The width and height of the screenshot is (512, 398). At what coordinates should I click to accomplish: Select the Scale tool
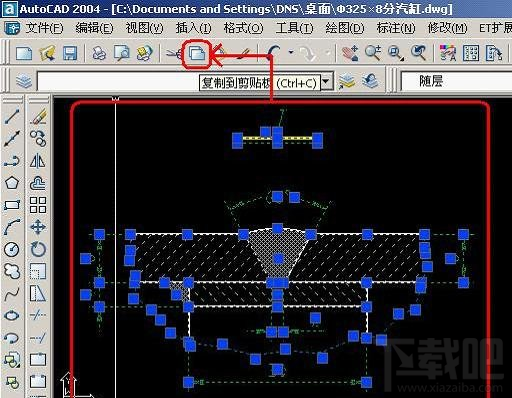click(x=38, y=271)
